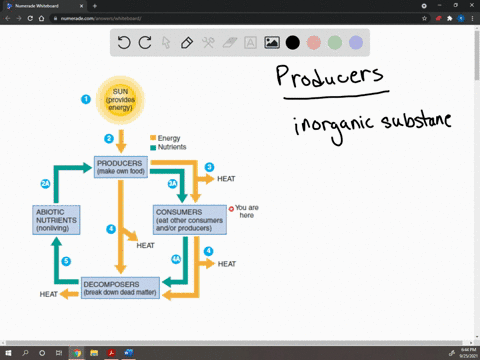Click the handwritten 'inorganic substane' text
Viewport: 480px width, 360px height.
(x=372, y=127)
